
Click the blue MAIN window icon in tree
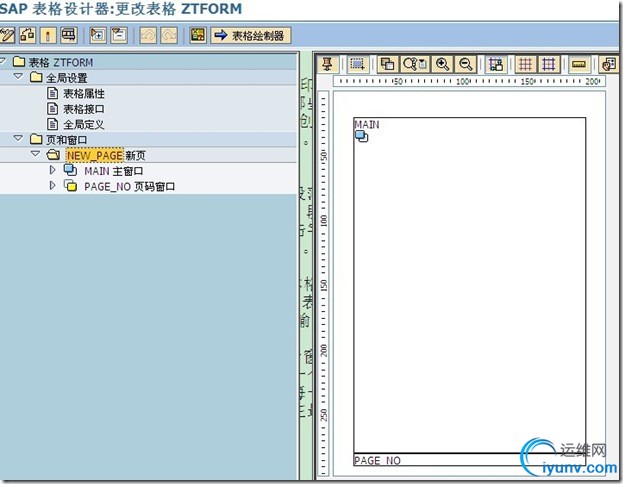point(70,170)
